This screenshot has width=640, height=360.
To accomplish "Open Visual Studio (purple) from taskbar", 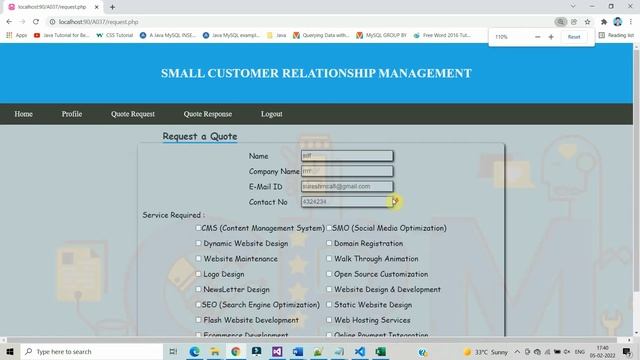I will (x=277, y=351).
